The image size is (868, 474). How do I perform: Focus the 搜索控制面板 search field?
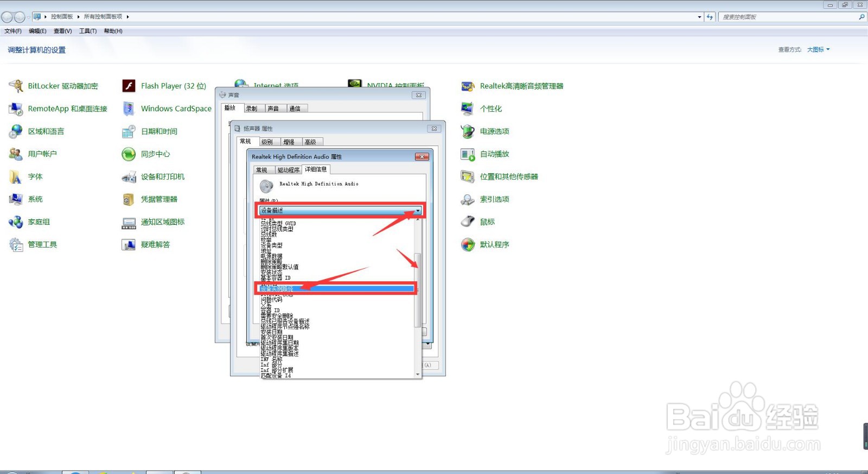pos(787,17)
